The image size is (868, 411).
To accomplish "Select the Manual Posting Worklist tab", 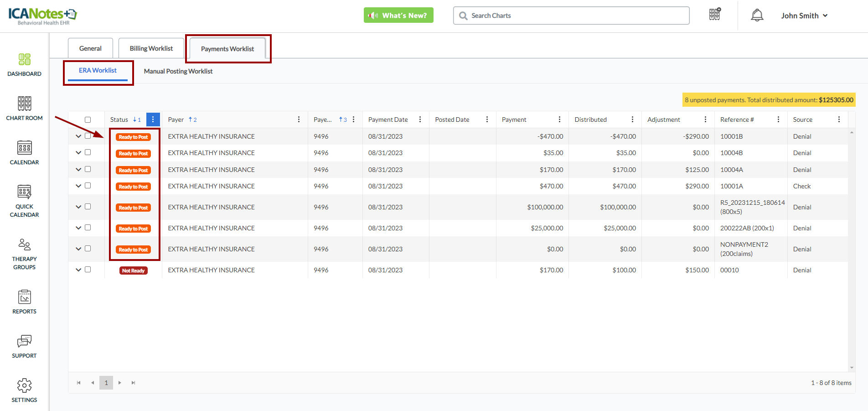I will pyautogui.click(x=178, y=71).
